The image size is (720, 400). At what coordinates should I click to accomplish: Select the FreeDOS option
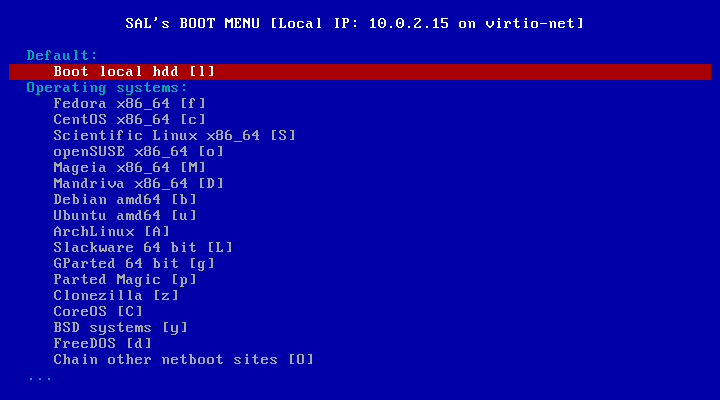click(102, 344)
